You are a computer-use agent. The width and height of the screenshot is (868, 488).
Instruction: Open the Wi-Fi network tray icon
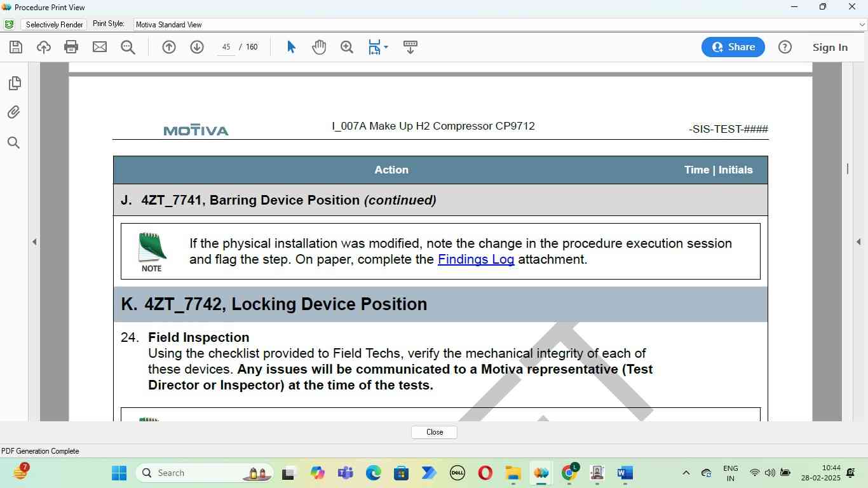(755, 473)
